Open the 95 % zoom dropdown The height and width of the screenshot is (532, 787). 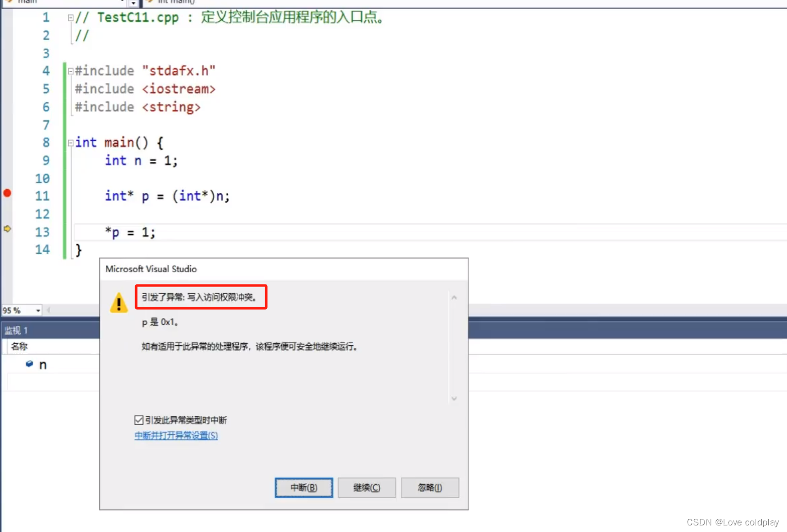[x=38, y=310]
